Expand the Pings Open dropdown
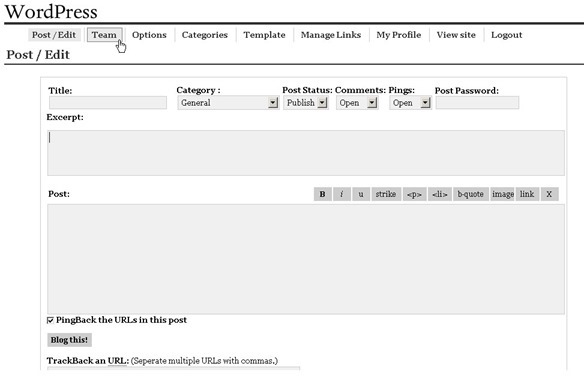The image size is (584, 390). 410,103
